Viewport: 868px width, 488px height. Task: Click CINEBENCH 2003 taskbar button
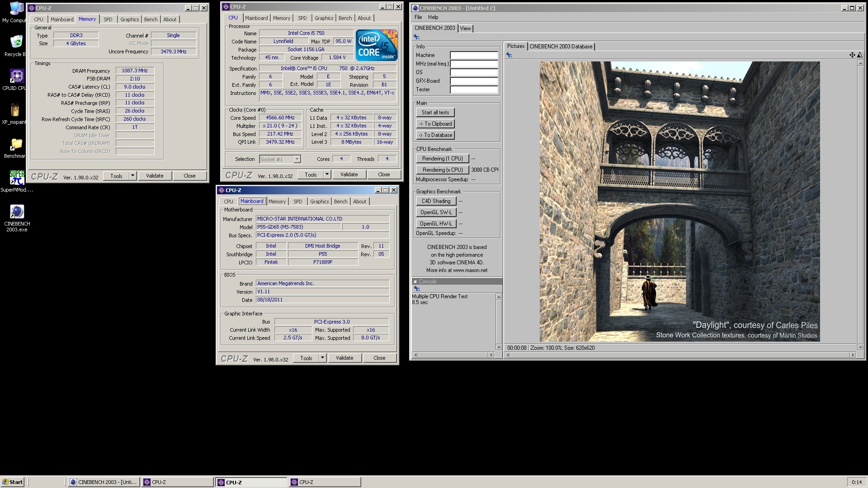point(104,482)
